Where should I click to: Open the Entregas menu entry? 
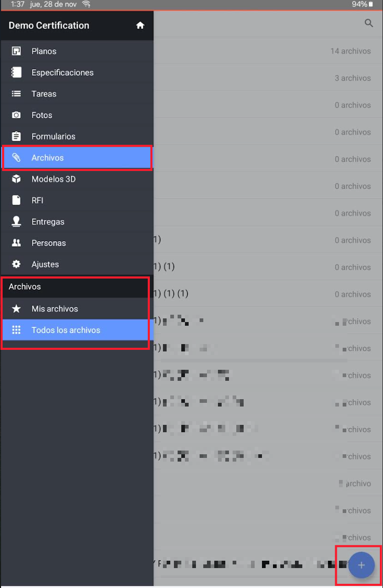click(48, 222)
